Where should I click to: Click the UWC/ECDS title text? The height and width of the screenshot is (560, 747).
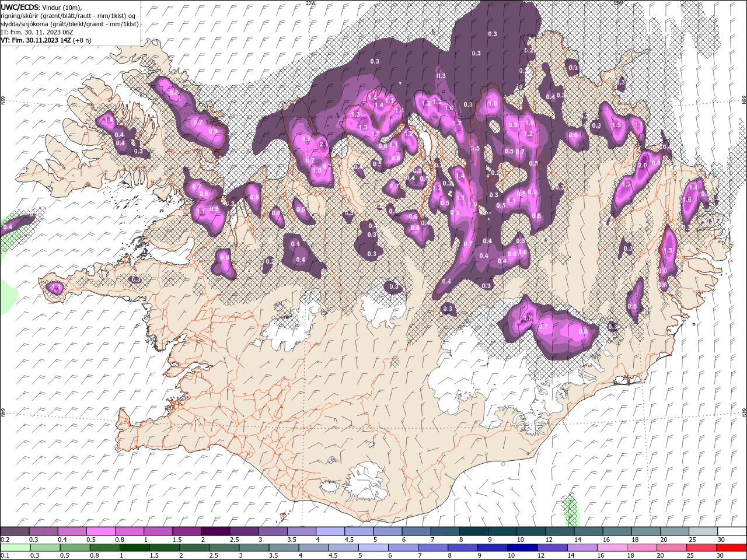19,6
